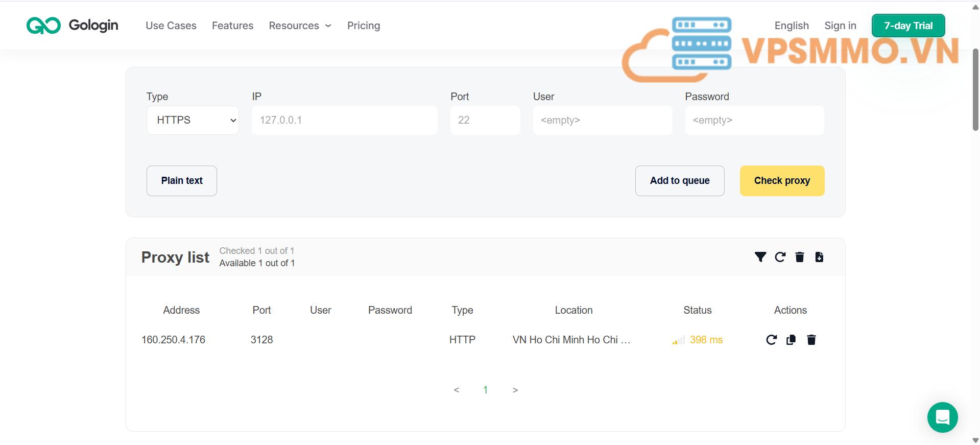Refresh all proxies in Proxy list header
The image size is (980, 445).
pos(780,257)
